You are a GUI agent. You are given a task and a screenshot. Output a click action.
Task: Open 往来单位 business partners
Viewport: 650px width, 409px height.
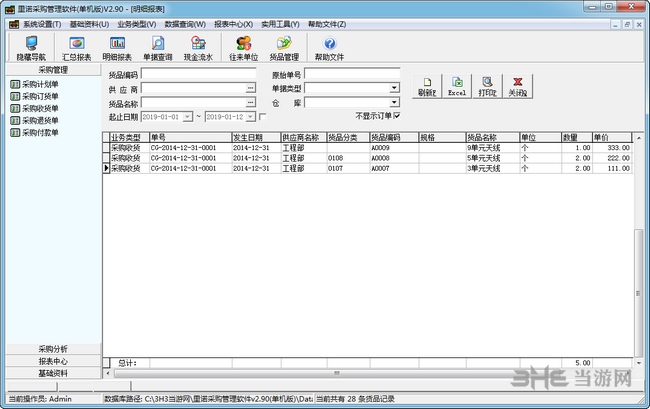(243, 48)
